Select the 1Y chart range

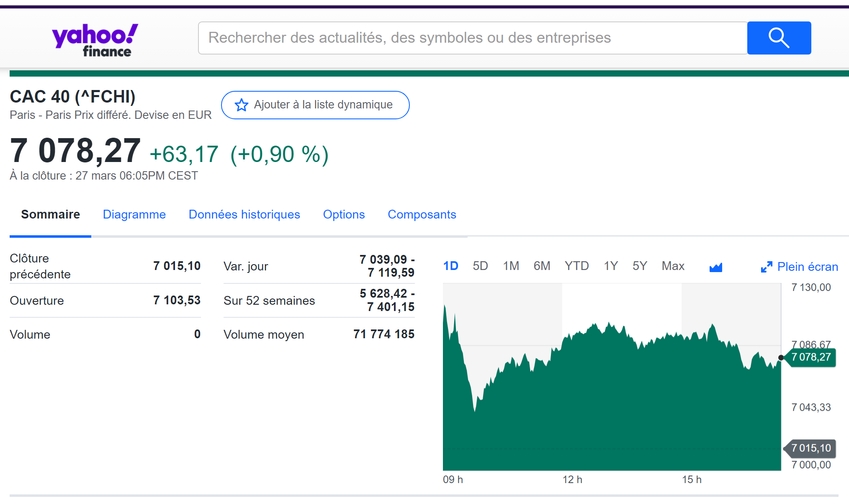[611, 266]
